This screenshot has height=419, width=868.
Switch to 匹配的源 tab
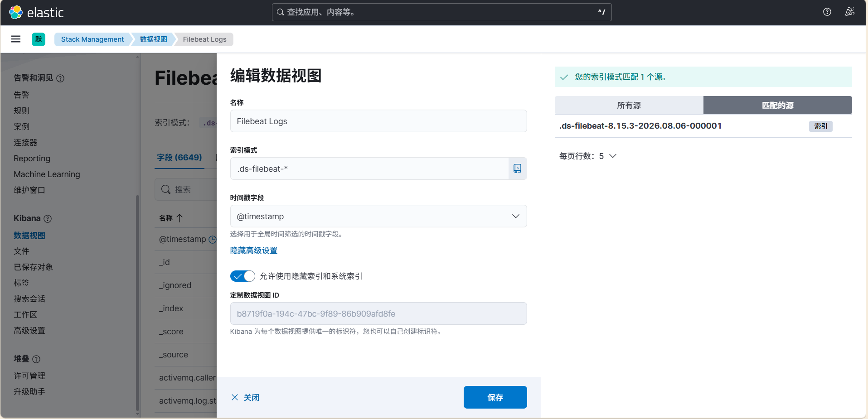pos(778,105)
